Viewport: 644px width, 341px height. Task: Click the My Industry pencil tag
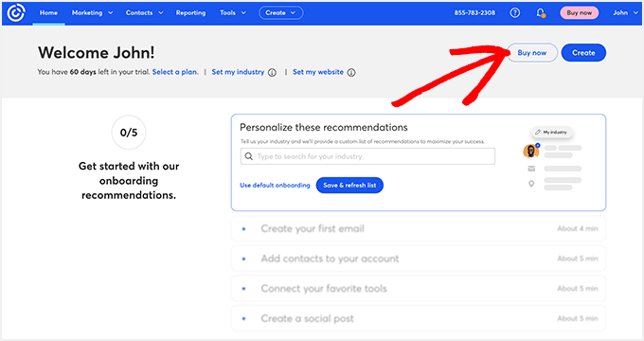[551, 133]
